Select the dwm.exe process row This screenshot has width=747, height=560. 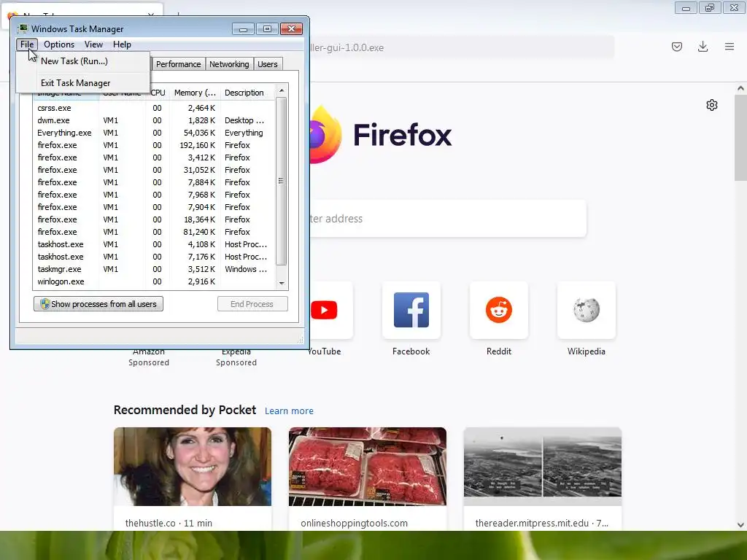point(153,120)
